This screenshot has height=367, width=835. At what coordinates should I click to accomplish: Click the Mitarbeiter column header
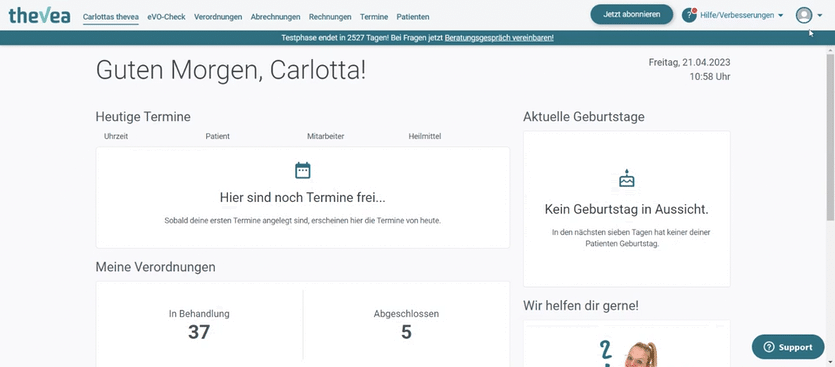tap(325, 136)
